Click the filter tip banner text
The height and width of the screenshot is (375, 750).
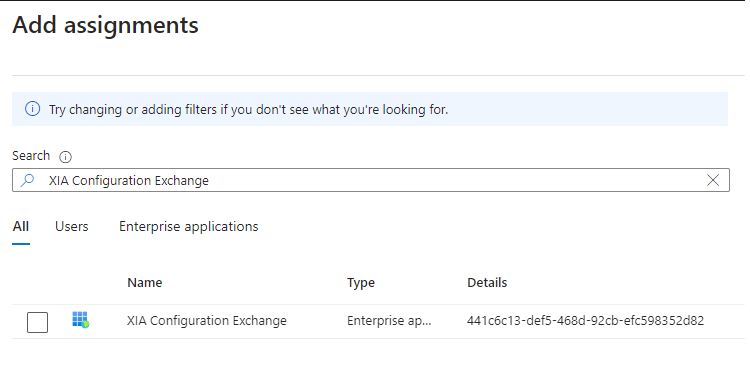point(248,110)
